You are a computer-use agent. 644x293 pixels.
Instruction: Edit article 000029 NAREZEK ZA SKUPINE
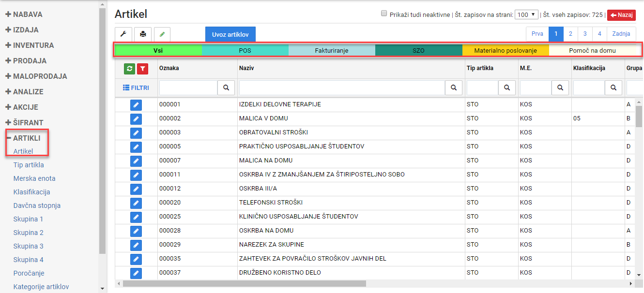(x=136, y=245)
